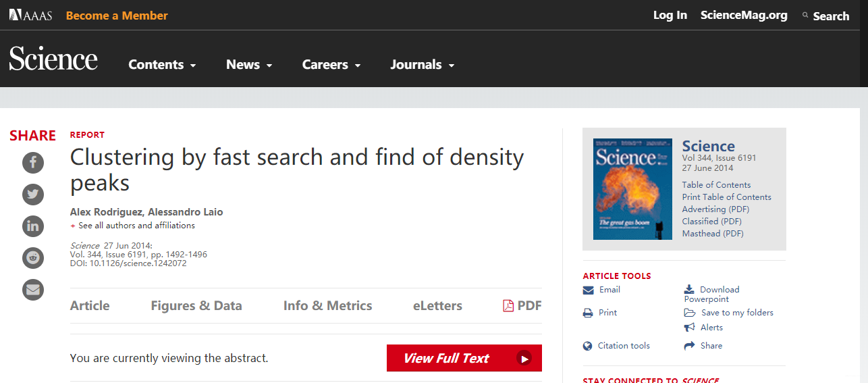Click the Share arrow icon in Article Tools
The image size is (868, 383).
coord(690,346)
